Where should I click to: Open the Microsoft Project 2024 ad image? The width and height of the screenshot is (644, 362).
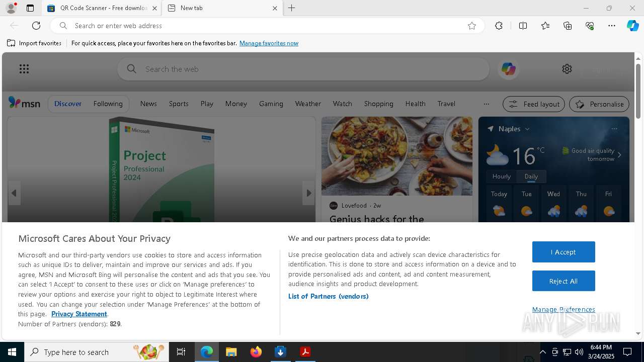pos(162,169)
